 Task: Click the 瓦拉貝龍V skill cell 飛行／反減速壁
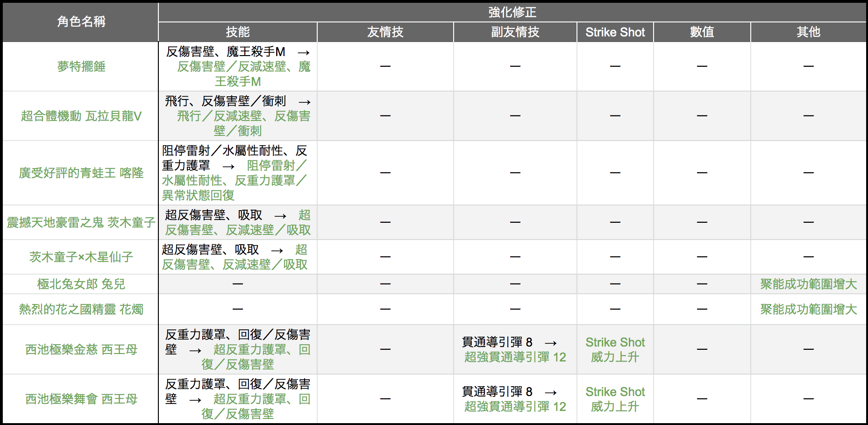coord(238,116)
